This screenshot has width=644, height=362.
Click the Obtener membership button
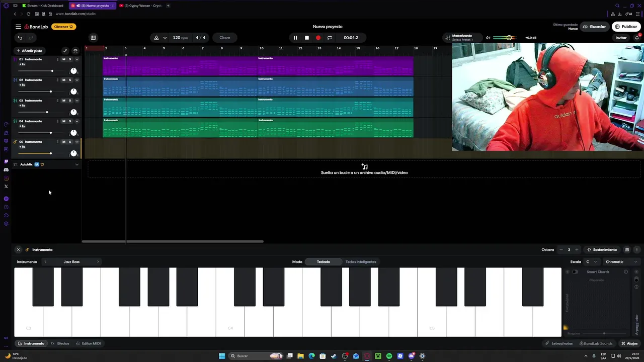pyautogui.click(x=63, y=27)
